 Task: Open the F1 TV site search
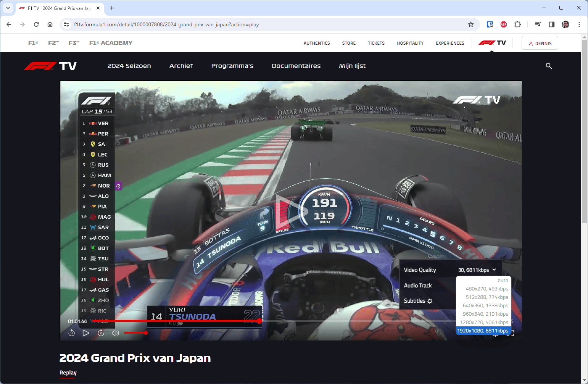tap(549, 66)
